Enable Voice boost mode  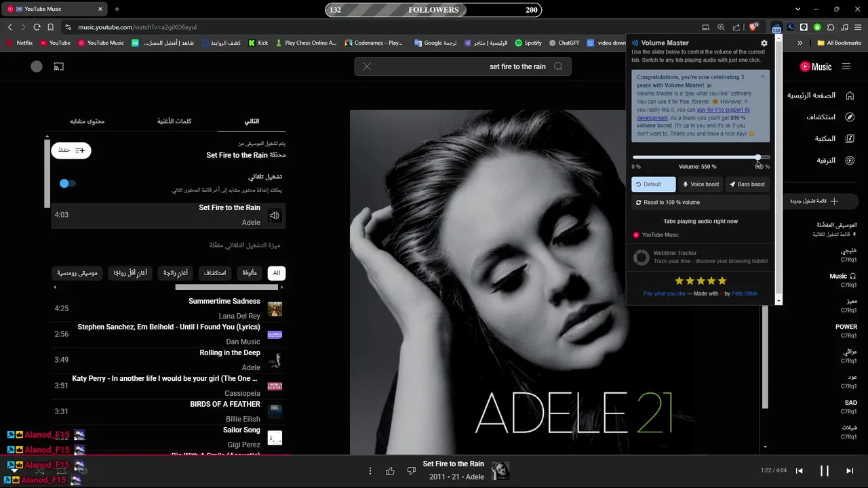(701, 184)
